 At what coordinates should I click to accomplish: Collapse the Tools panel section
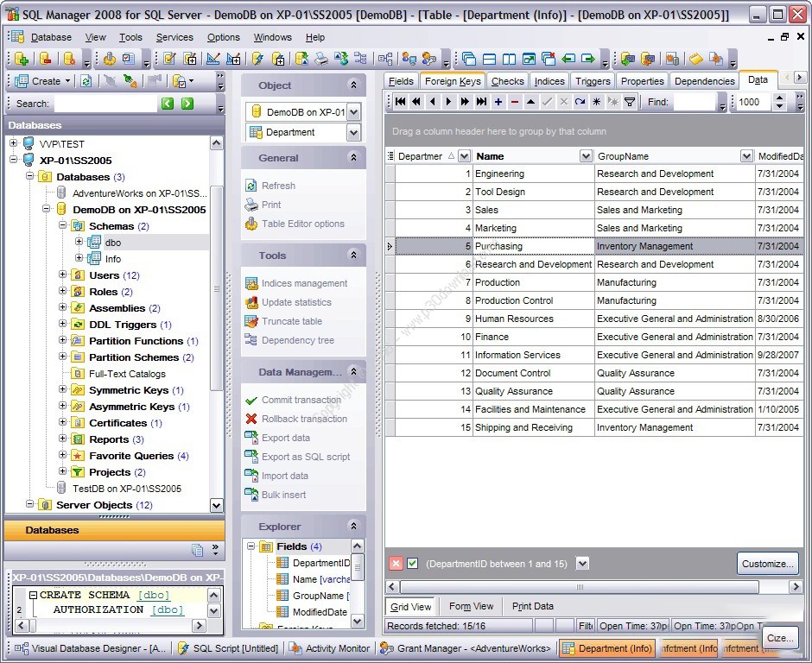[x=352, y=256]
